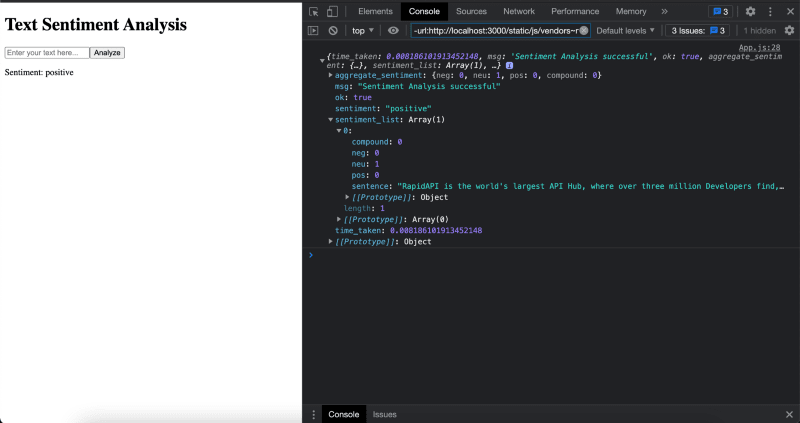The image size is (800, 423).
Task: Expand the aggregate_sentiment object
Action: point(331,75)
